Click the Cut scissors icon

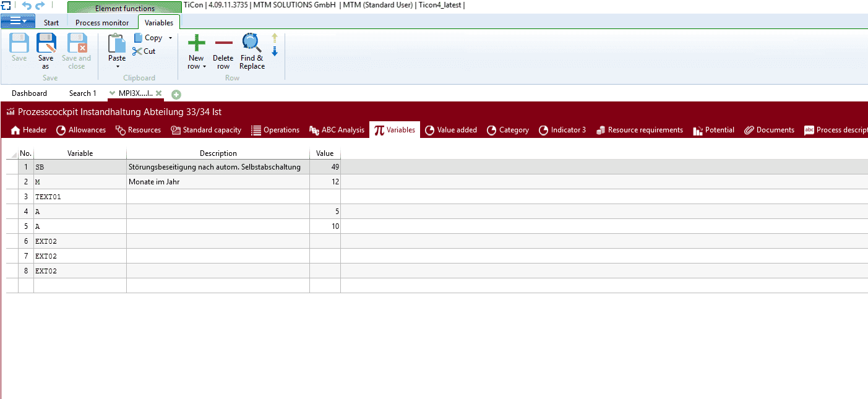tap(137, 51)
